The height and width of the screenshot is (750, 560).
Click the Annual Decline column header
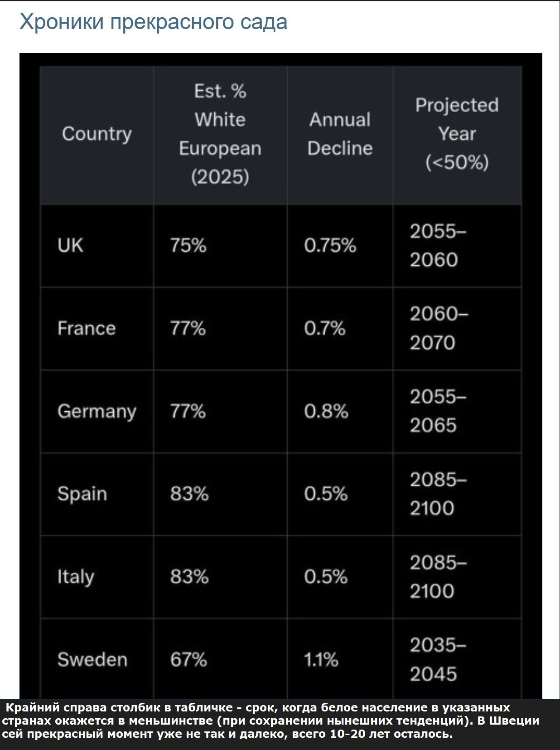[340, 134]
